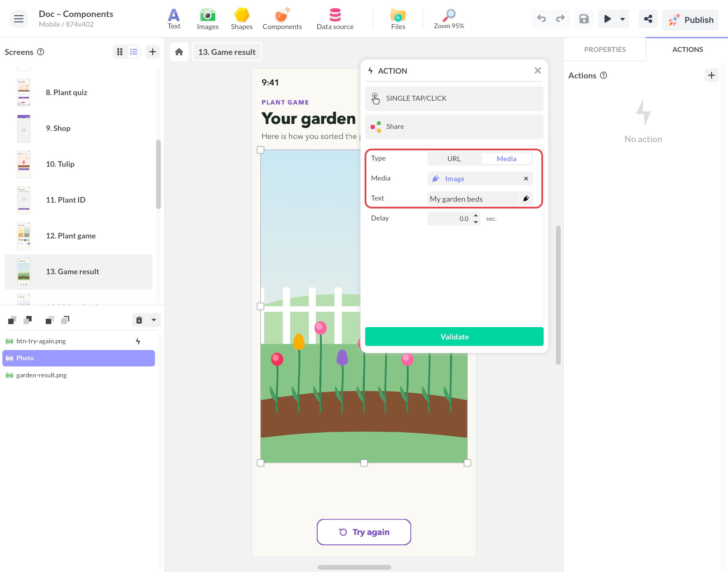The image size is (728, 572).
Task: Redo the last change
Action: pos(560,19)
